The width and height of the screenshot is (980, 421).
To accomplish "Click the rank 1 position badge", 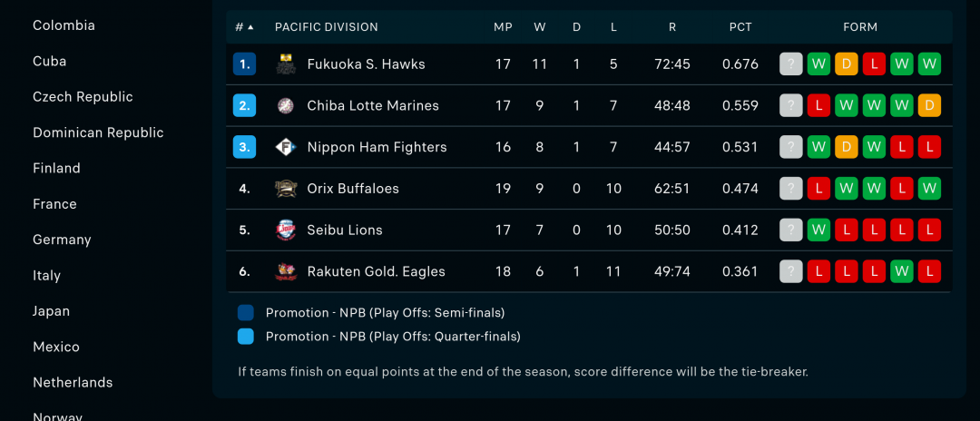I will 245,64.
